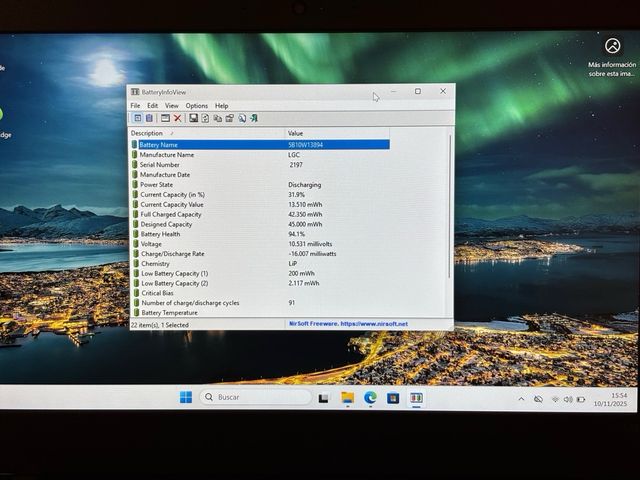
Task: Click the -16.007 milliwatts value
Action: (x=312, y=253)
